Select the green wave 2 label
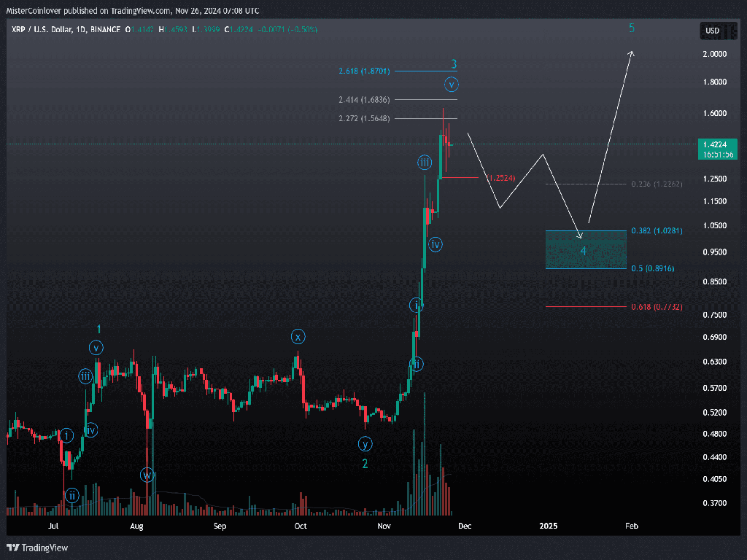This screenshot has height=560, width=747. click(365, 463)
